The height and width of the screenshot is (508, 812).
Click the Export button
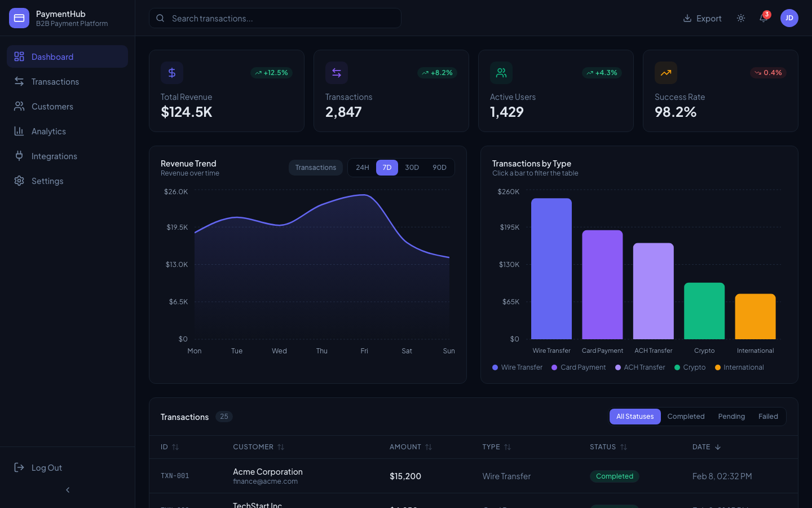702,18
